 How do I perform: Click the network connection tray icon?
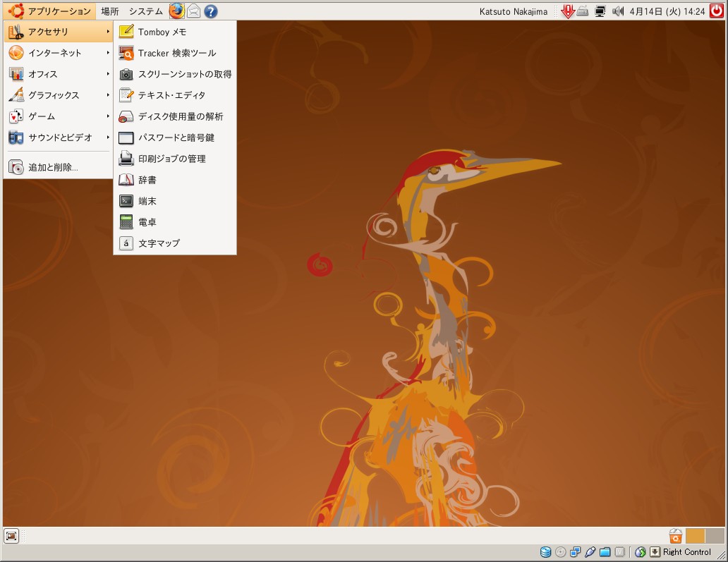(x=600, y=11)
